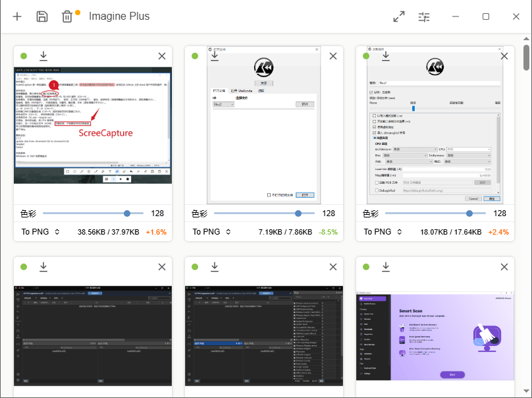Adjust the 色彩 slider on the first card
The image size is (532, 398).
pyautogui.click(x=93, y=213)
